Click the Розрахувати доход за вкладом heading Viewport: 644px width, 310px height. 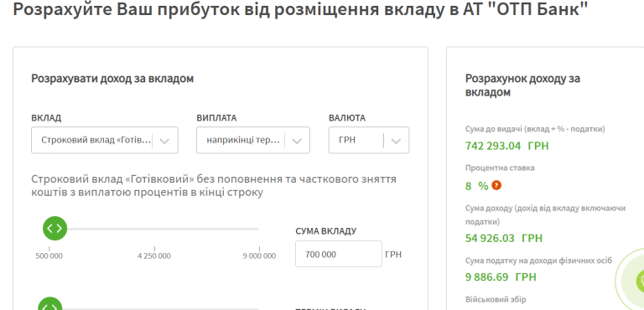112,79
